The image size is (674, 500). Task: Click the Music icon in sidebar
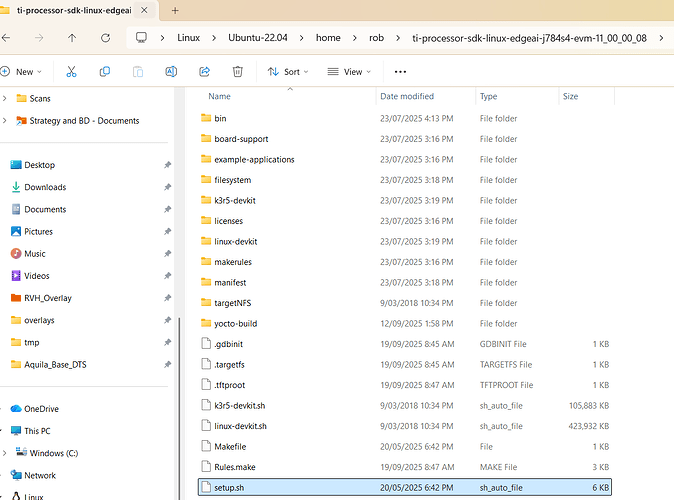tap(16, 254)
